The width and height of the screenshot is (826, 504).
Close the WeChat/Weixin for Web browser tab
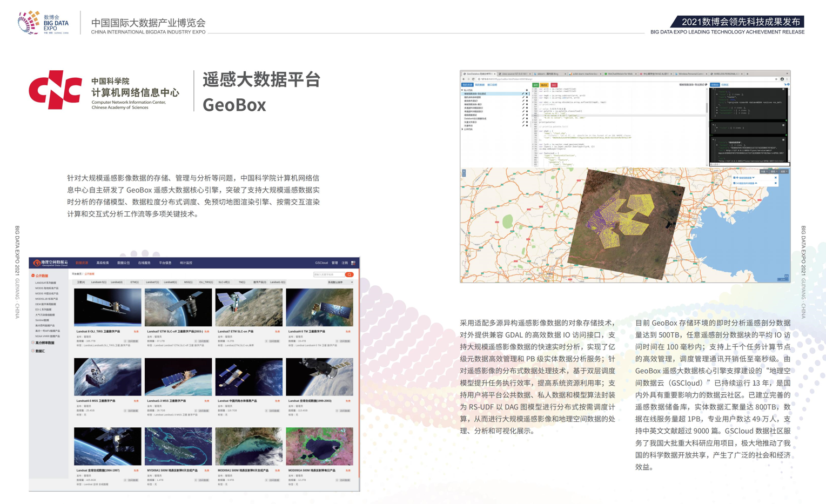coord(636,73)
